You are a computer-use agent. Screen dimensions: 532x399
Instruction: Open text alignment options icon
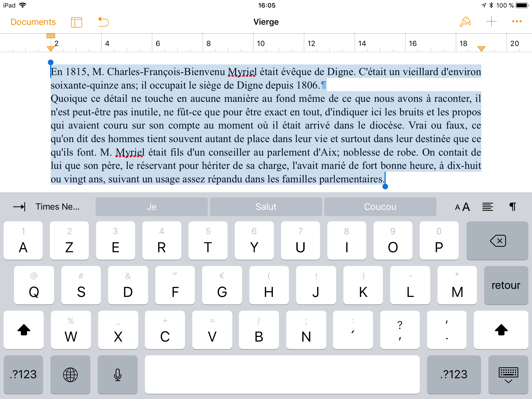(x=488, y=207)
